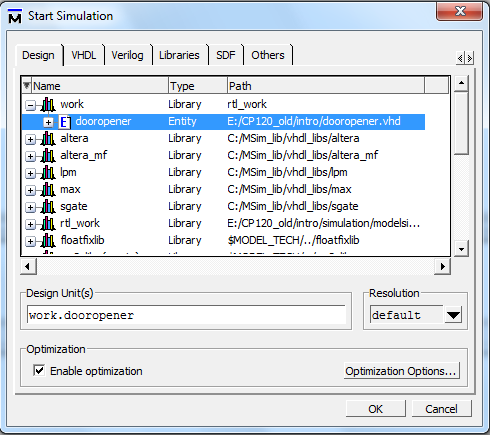Screen dimensions: 490x435
Task: Click path C:/MSim_lib/vhdl_libs/lpm
Action: tap(287, 172)
